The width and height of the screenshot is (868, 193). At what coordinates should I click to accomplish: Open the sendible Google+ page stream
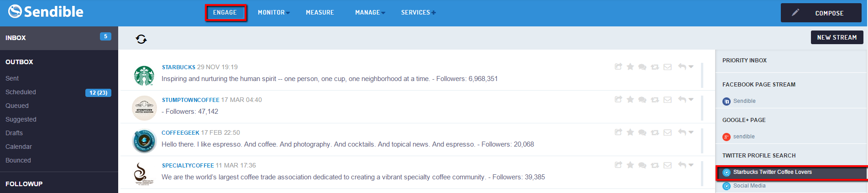tap(744, 137)
